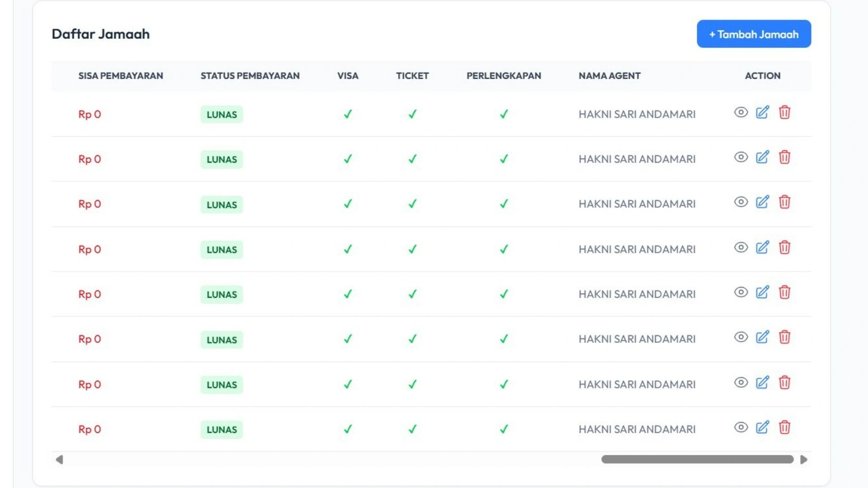Image resolution: width=868 pixels, height=488 pixels.
Task: Open last row's eye view icon
Action: coord(741,427)
